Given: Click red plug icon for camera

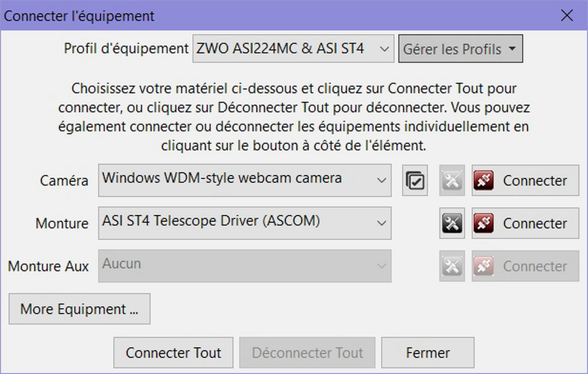Looking at the screenshot, I should 484,180.
